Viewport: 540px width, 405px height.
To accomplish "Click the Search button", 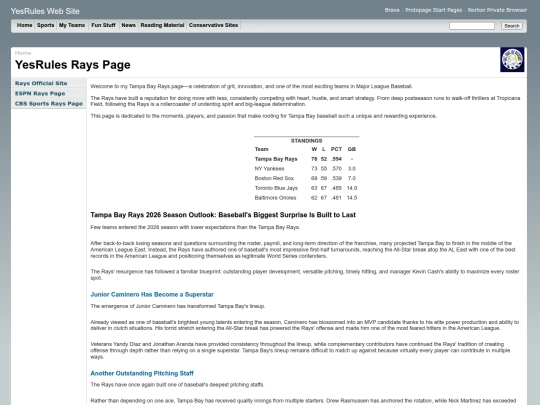I will (x=512, y=26).
